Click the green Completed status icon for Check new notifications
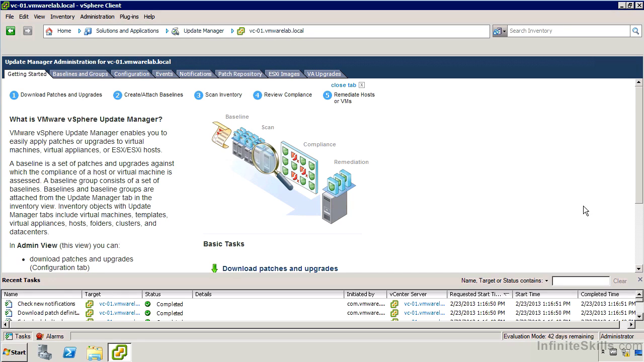The image size is (644, 362). [148, 304]
